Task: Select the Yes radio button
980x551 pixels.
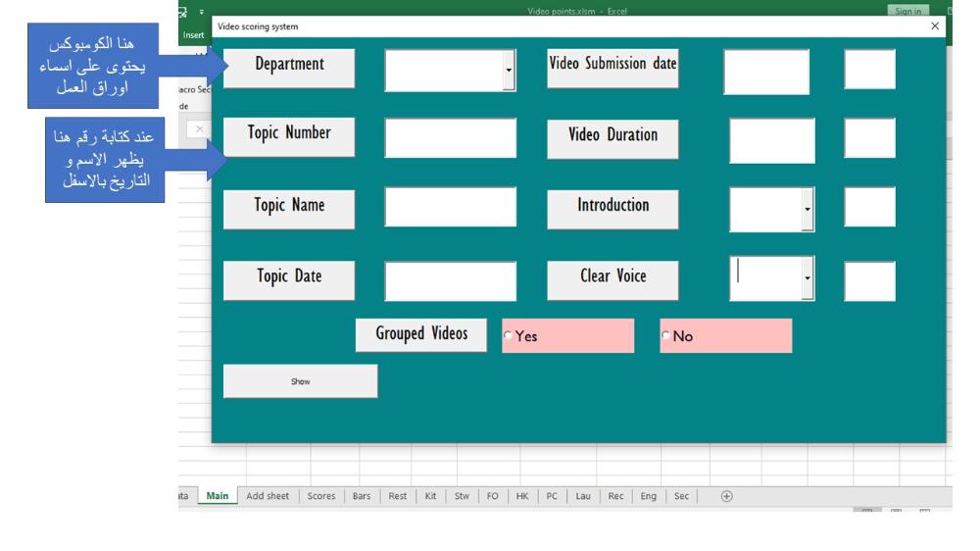Action: [509, 336]
